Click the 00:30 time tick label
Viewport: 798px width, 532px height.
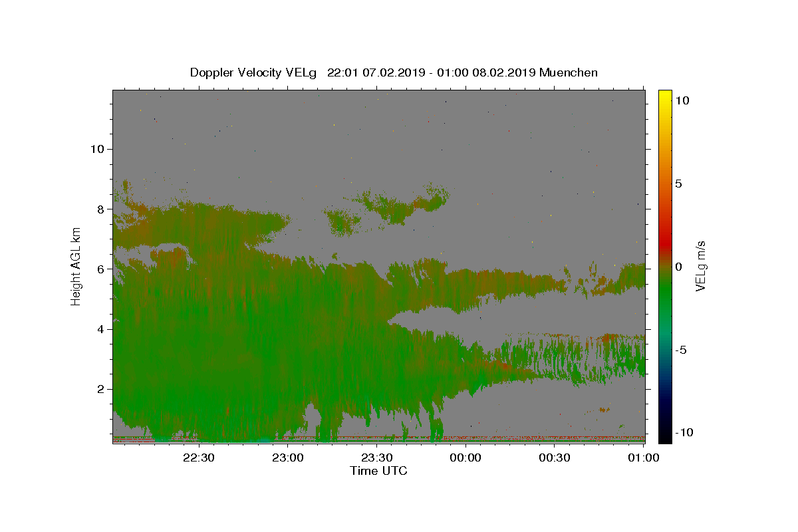(554, 458)
